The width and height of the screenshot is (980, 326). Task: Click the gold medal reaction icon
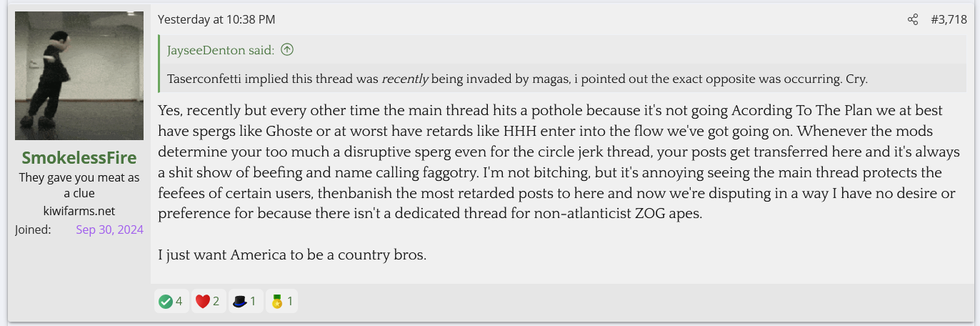click(x=277, y=302)
